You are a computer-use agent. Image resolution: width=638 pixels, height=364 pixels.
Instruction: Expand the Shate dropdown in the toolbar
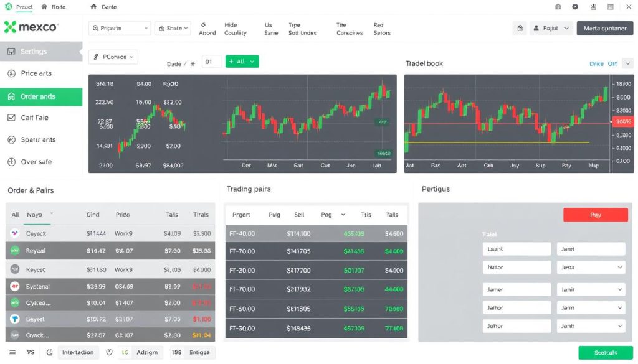173,28
